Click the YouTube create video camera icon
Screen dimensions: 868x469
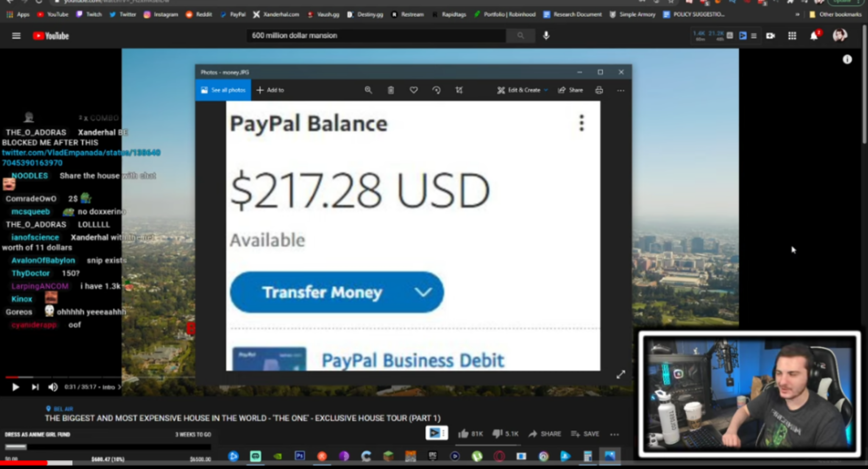771,36
